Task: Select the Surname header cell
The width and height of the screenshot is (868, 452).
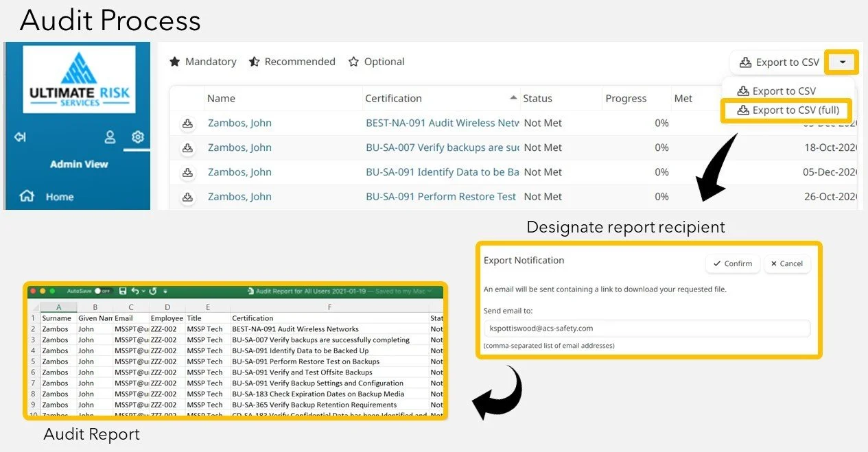Action: tap(59, 318)
